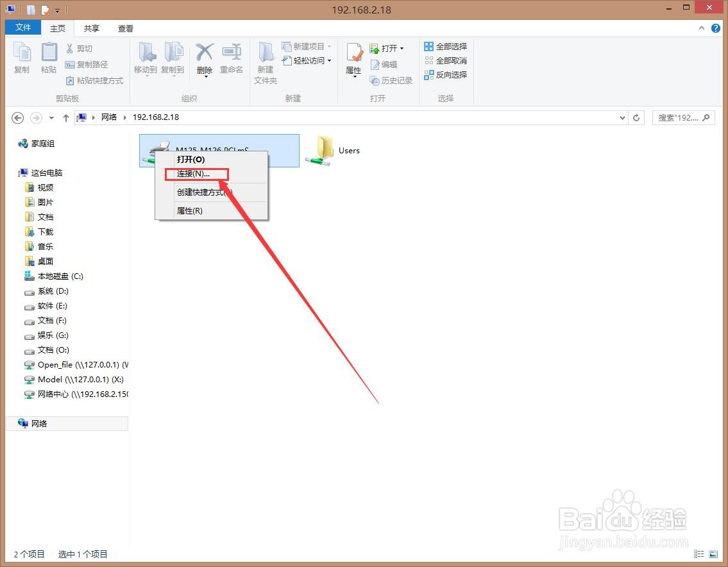Open 软件 (E:) drive in sidebar
This screenshot has width=728, height=567.
pos(46,306)
